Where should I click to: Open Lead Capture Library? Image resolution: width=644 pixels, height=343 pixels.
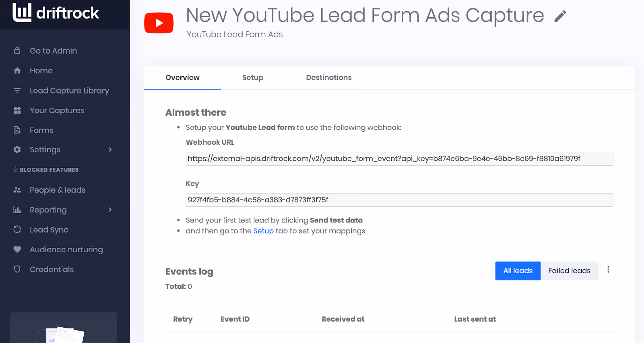pyautogui.click(x=69, y=91)
